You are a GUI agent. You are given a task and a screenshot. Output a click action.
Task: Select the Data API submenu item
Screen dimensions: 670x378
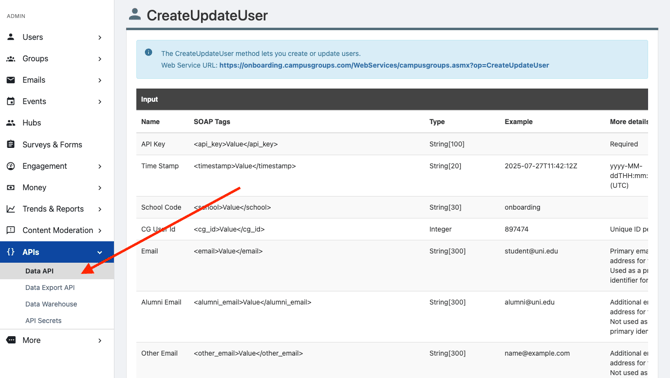click(x=57, y=271)
